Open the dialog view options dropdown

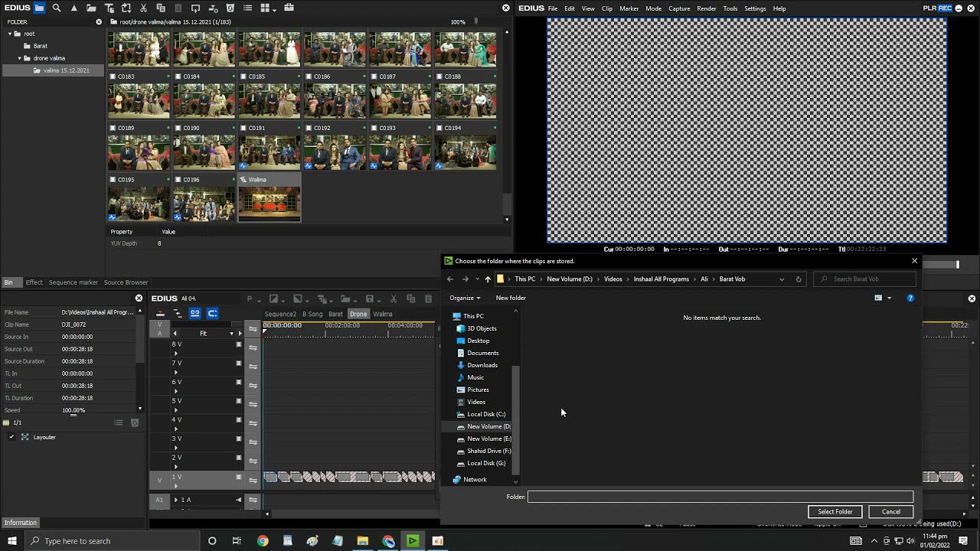pyautogui.click(x=889, y=298)
